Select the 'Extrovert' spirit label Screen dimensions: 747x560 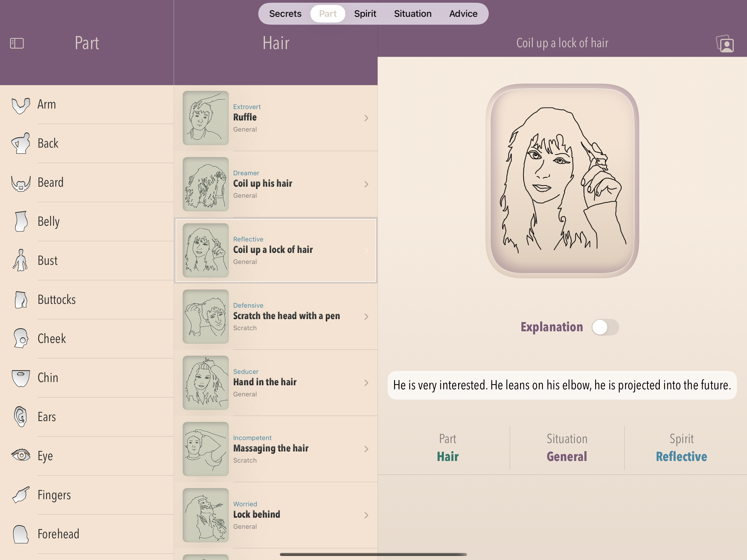pyautogui.click(x=247, y=107)
